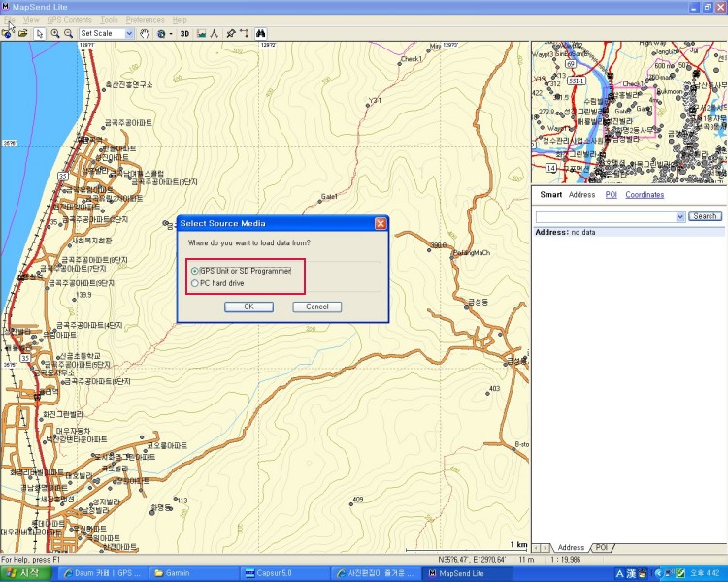Switch to Coordinates search mode
The width and height of the screenshot is (728, 582).
645,194
